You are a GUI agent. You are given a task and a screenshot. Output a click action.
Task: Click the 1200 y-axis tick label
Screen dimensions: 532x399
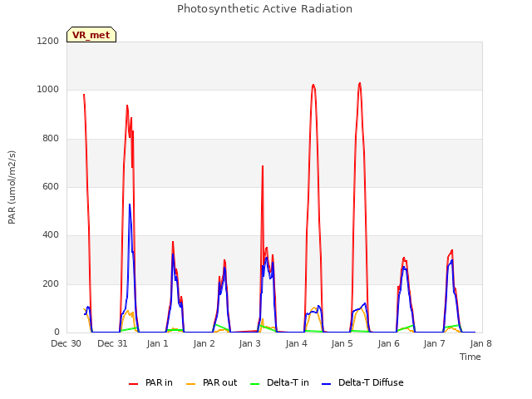(48, 41)
